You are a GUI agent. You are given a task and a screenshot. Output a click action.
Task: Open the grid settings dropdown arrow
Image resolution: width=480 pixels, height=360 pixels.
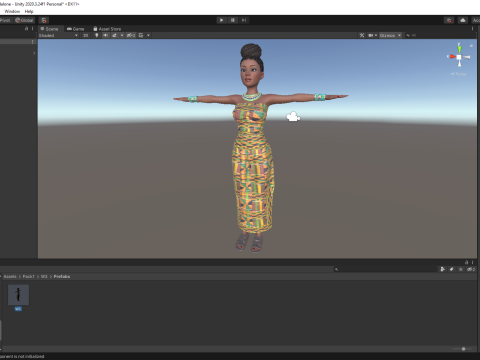pos(148,35)
